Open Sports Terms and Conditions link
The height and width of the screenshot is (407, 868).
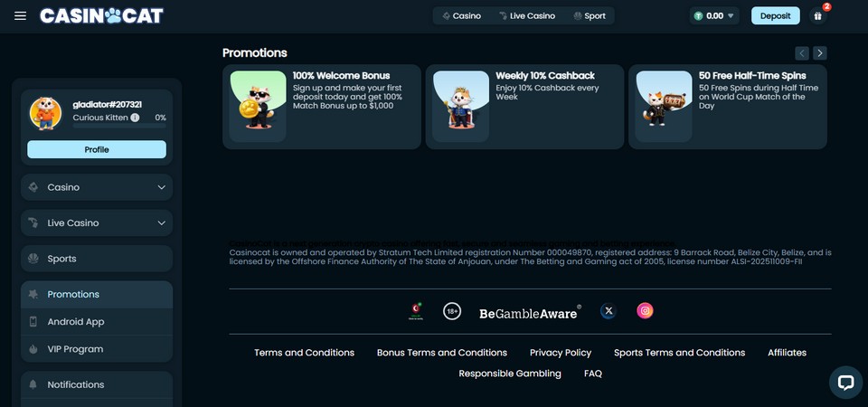(x=679, y=353)
